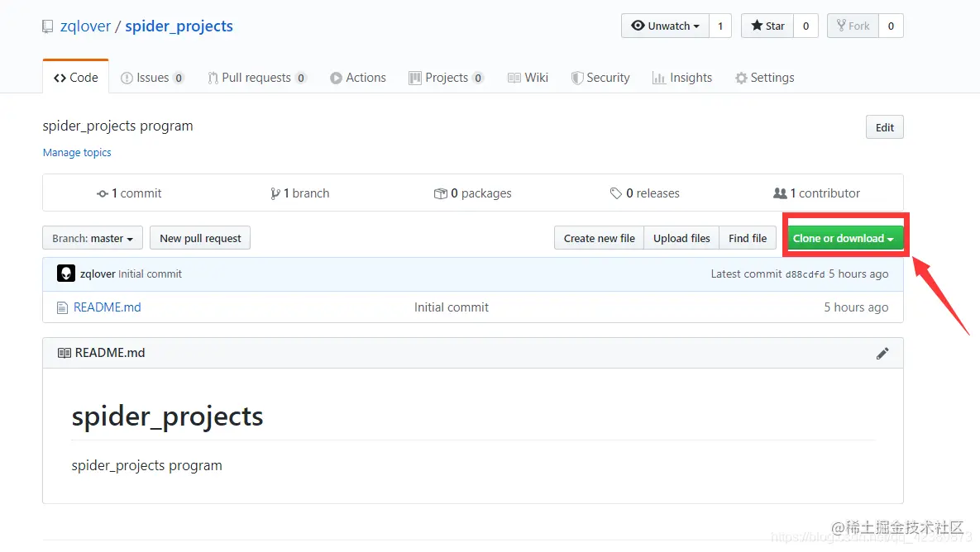Image resolution: width=980 pixels, height=552 pixels.
Task: Click the 1 branch icon
Action: coord(275,193)
